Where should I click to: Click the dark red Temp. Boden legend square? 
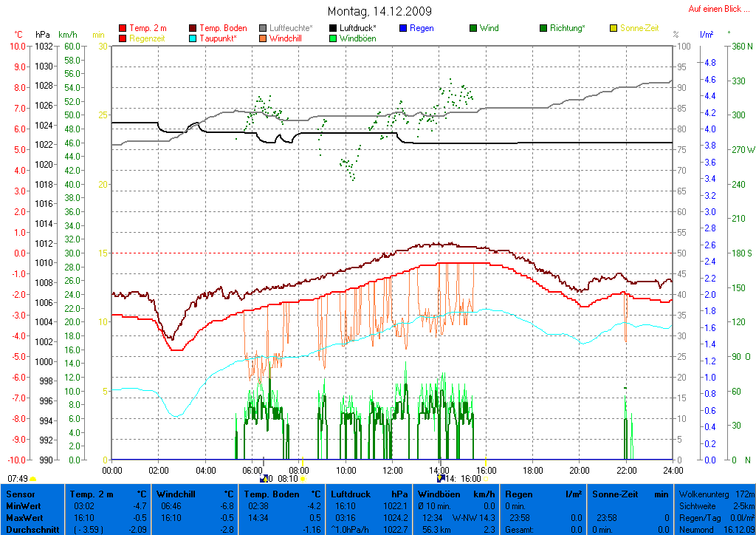(x=193, y=28)
